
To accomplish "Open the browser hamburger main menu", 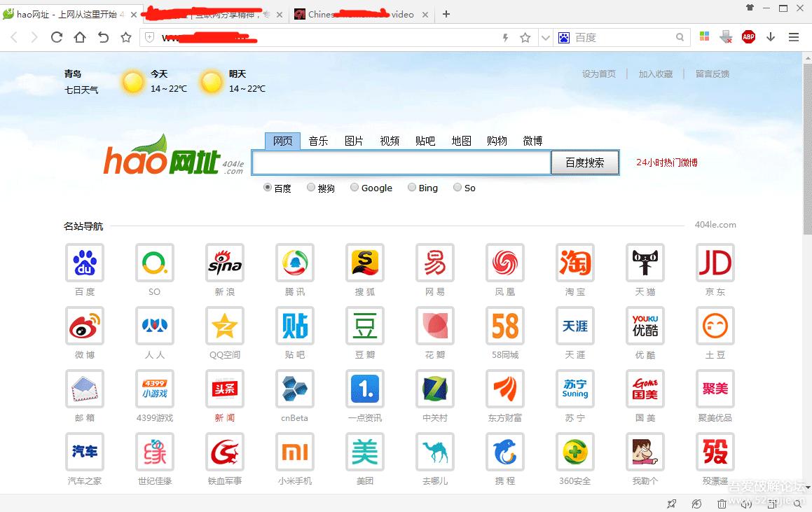I will (793, 36).
